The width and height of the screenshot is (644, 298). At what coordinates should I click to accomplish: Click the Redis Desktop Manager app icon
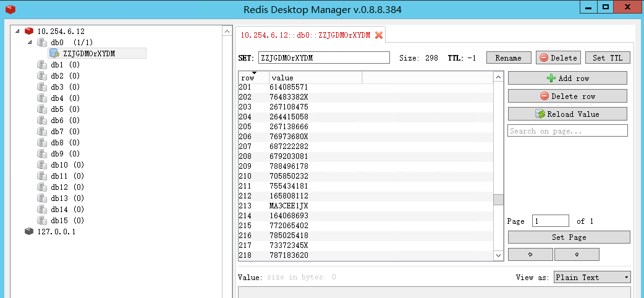[x=11, y=9]
